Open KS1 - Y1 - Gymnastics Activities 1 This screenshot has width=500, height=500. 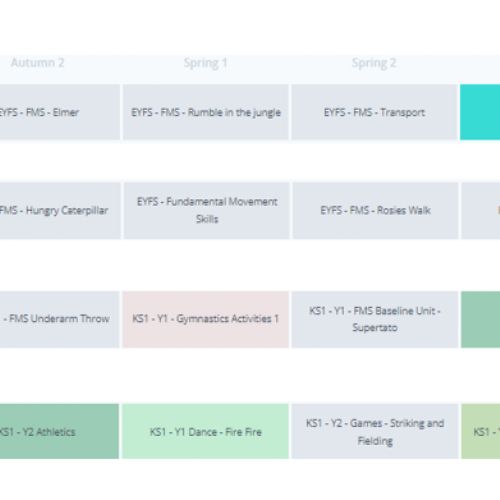click(x=205, y=319)
